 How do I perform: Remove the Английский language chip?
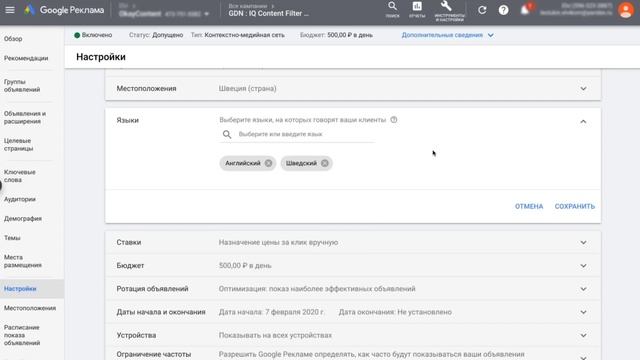pos(268,163)
